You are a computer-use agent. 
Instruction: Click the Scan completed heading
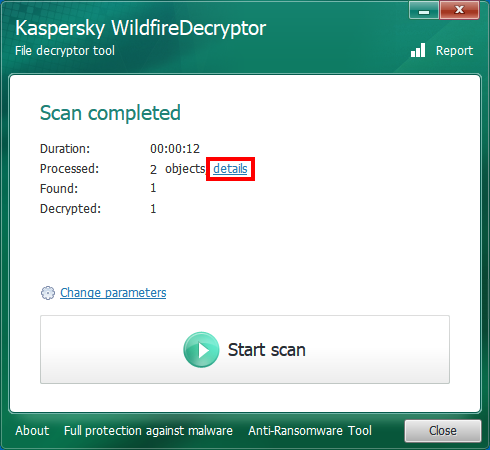tap(110, 113)
